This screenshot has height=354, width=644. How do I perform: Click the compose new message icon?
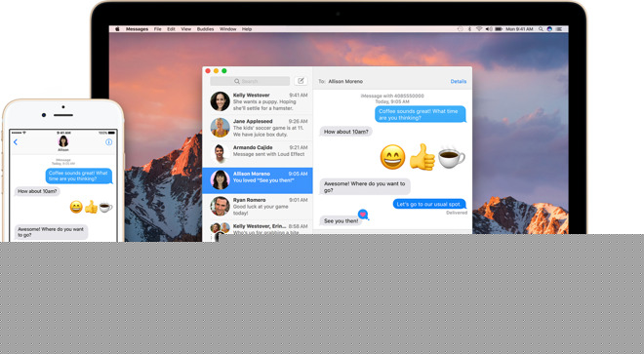pyautogui.click(x=302, y=81)
